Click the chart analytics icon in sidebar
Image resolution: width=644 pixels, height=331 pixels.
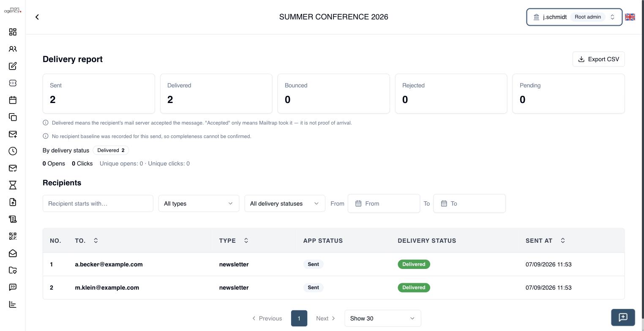point(13,304)
